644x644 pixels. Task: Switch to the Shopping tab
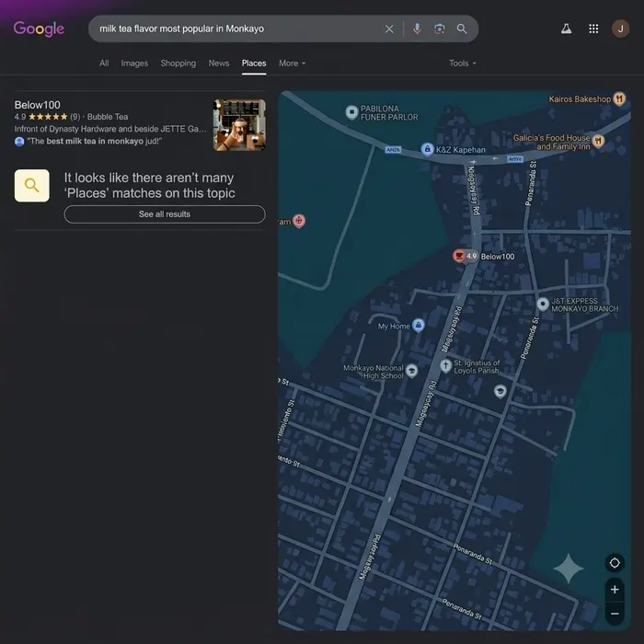[x=178, y=63]
